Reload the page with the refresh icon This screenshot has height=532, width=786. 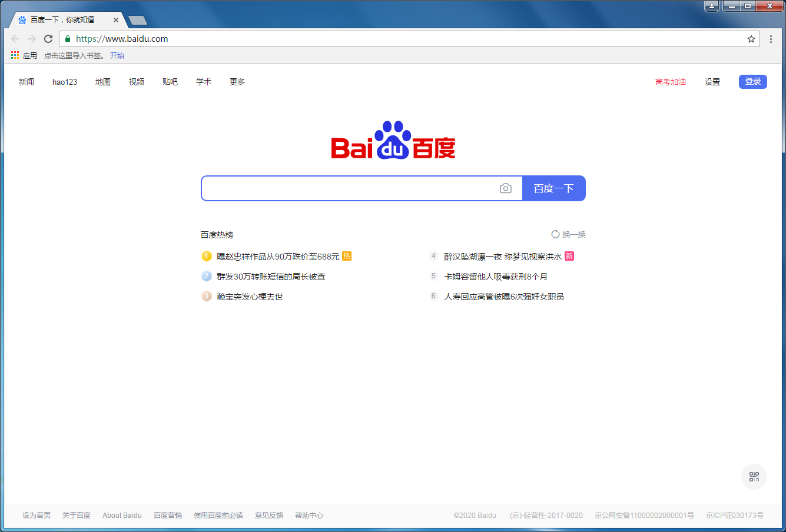tap(48, 39)
